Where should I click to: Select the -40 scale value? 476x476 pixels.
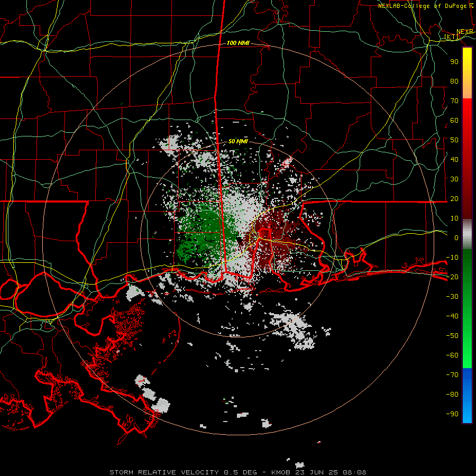tap(452, 316)
